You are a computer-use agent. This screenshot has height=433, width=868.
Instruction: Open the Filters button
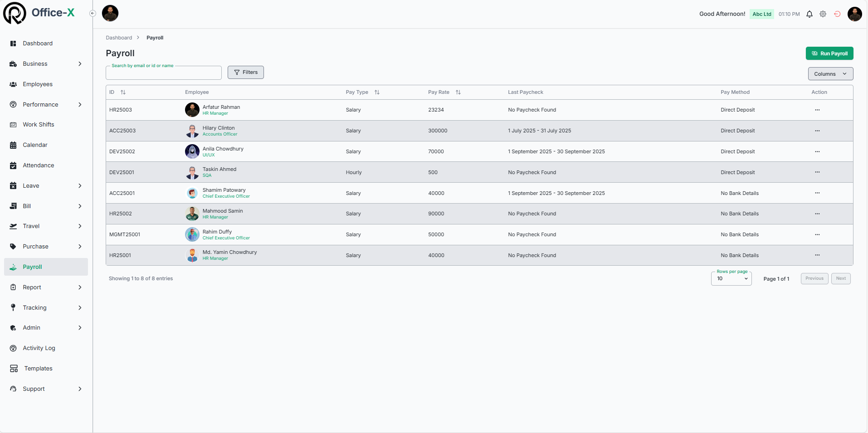[x=245, y=73]
